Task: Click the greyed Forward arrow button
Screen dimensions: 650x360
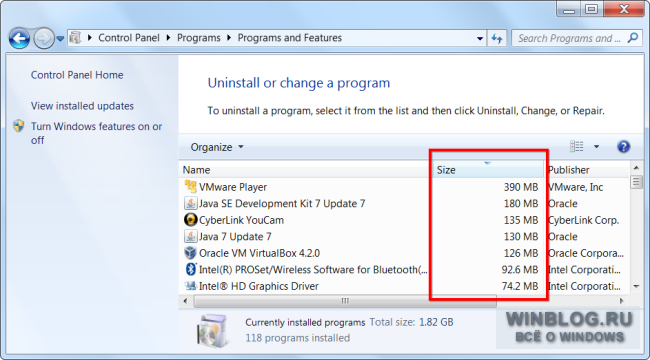Action: [x=44, y=39]
